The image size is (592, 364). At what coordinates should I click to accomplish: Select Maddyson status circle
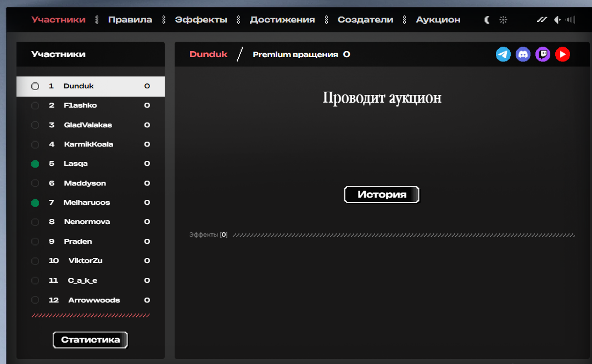coord(35,183)
